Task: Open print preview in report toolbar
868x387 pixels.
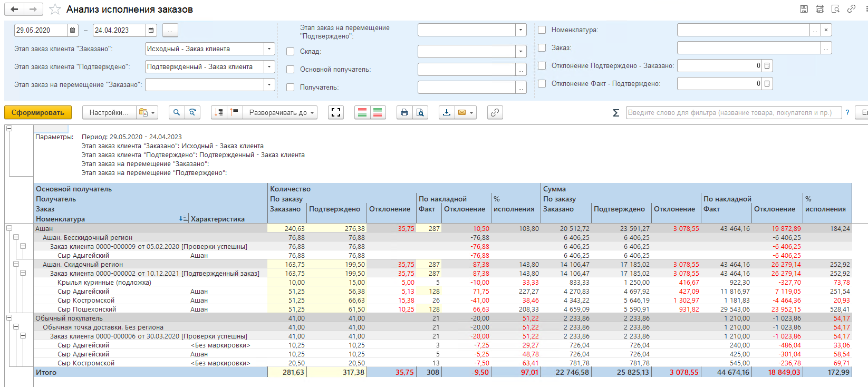Action: [x=420, y=112]
